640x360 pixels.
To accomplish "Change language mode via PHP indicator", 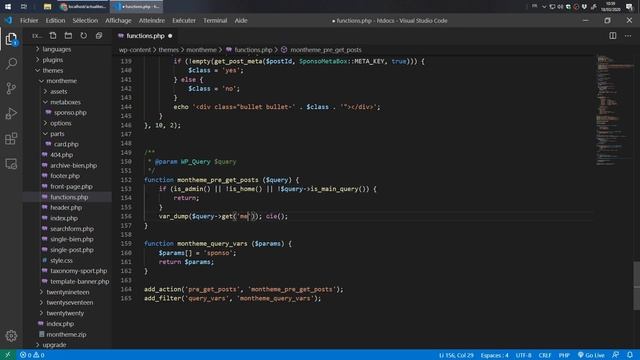I will tap(564, 355).
